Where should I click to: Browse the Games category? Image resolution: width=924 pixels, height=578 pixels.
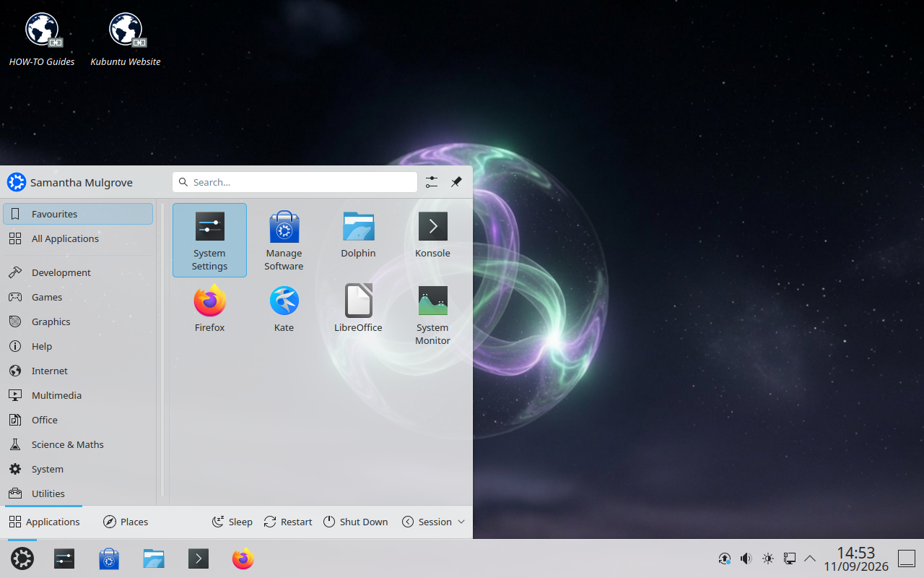[x=78, y=297]
